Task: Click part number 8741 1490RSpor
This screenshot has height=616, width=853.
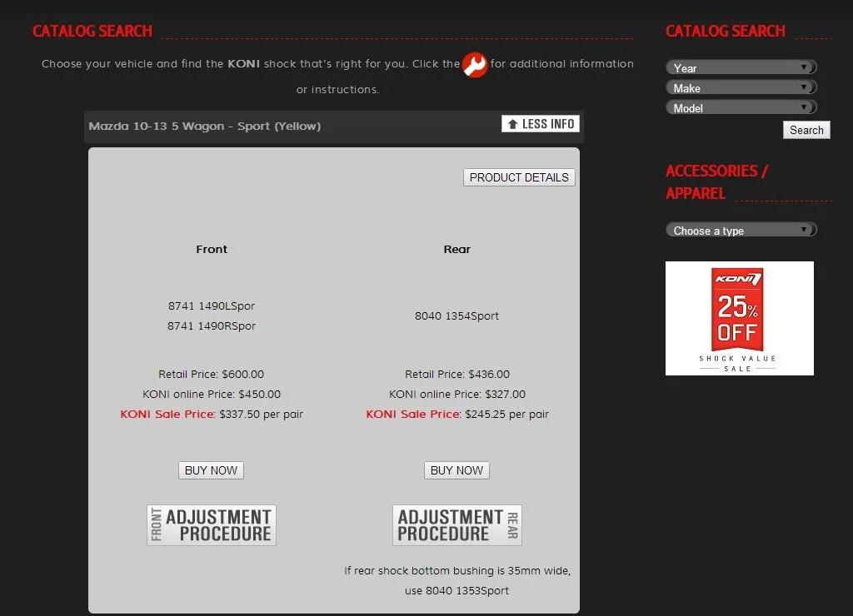Action: coord(212,326)
